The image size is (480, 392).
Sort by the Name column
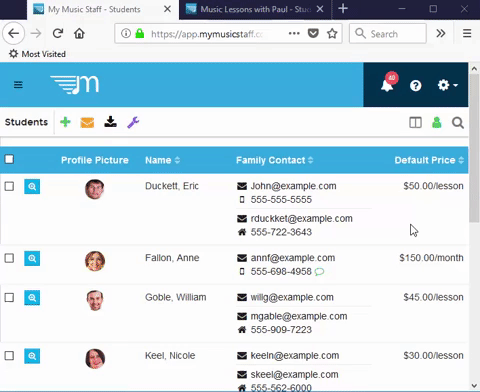(x=162, y=160)
